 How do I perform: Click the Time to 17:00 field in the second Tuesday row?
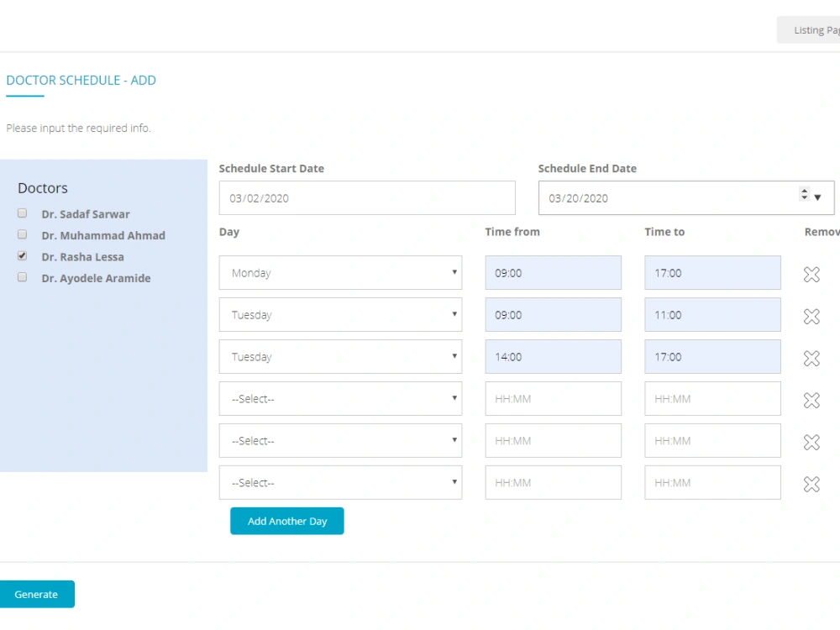(712, 356)
